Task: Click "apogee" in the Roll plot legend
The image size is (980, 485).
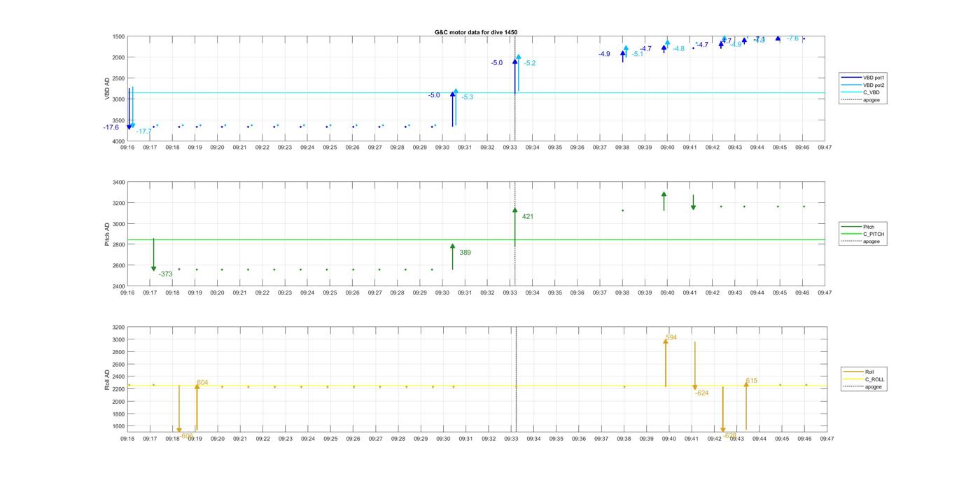Action: click(861, 386)
